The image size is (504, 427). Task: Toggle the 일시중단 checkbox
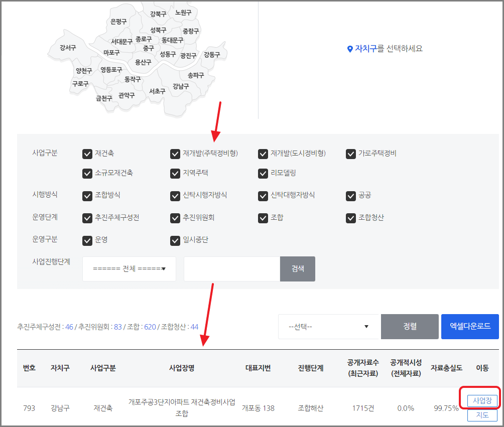coord(175,239)
